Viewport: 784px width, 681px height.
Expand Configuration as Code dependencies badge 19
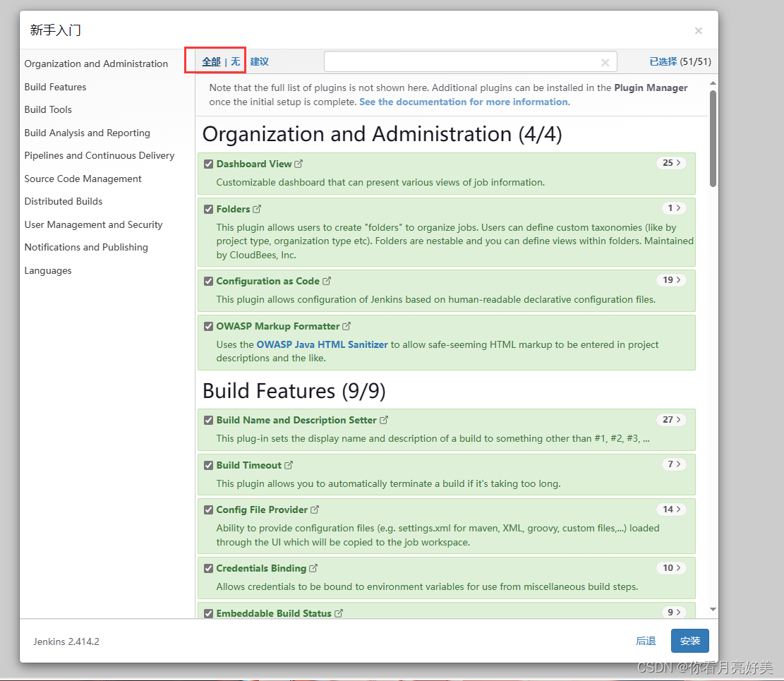[672, 280]
